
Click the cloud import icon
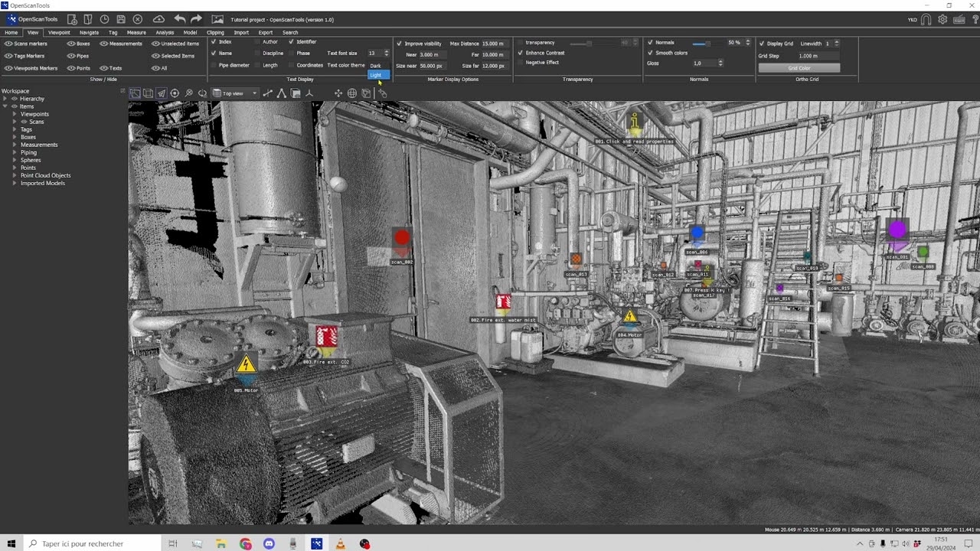158,19
